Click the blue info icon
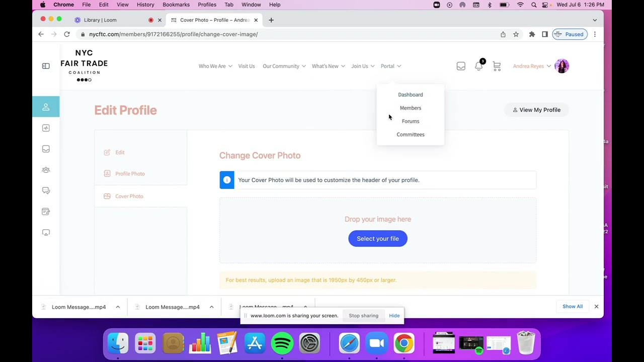The height and width of the screenshot is (362, 644). pyautogui.click(x=227, y=180)
